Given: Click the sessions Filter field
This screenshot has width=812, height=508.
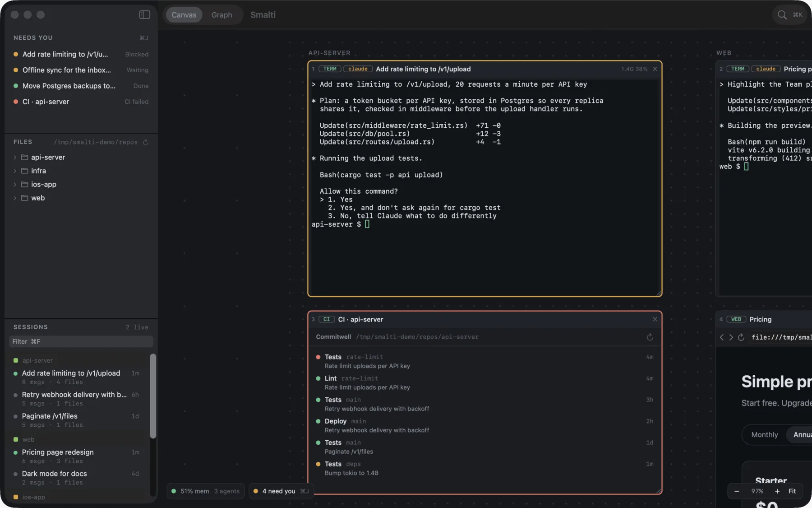Looking at the screenshot, I should pyautogui.click(x=81, y=342).
